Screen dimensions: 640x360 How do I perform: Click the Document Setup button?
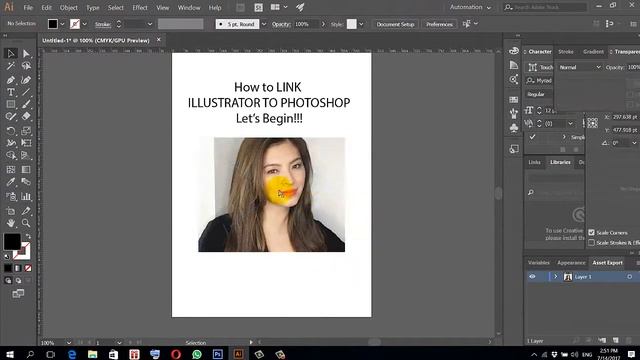coord(395,24)
